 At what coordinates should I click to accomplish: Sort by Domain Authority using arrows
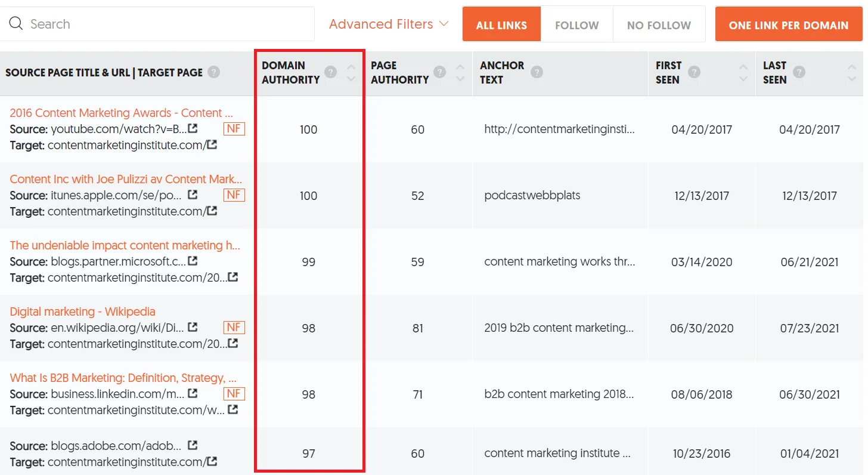point(351,72)
